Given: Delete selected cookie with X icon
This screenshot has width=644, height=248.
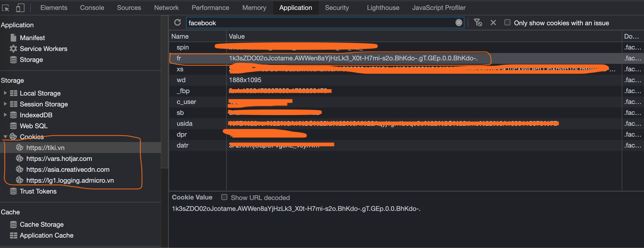Looking at the screenshot, I should coord(493,23).
